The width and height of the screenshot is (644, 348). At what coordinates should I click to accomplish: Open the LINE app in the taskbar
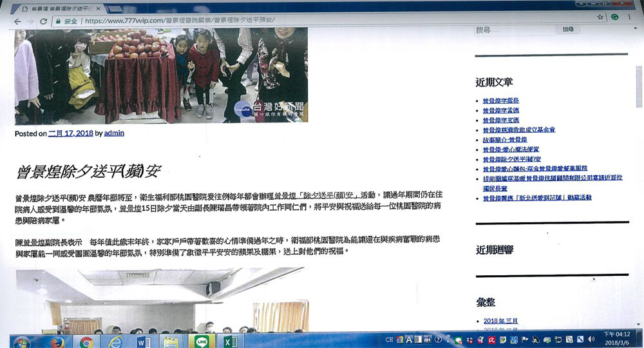click(200, 341)
